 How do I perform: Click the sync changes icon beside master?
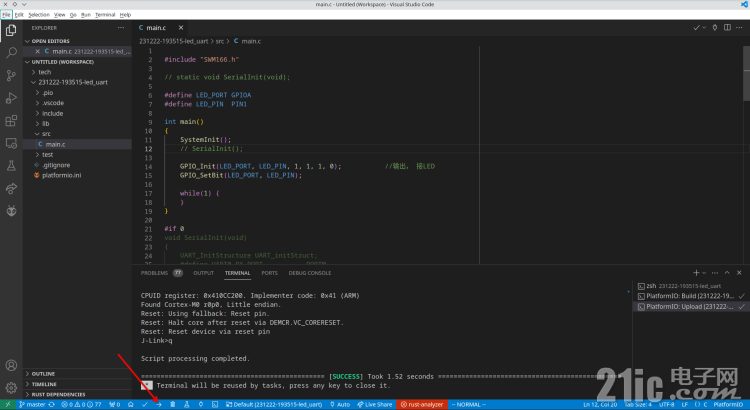(52, 404)
